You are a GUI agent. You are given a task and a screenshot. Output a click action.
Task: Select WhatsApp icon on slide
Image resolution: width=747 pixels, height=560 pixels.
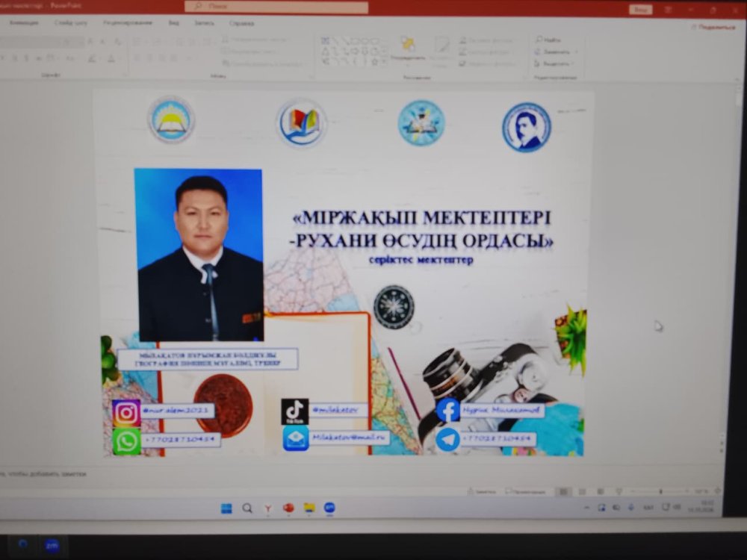tap(126, 441)
